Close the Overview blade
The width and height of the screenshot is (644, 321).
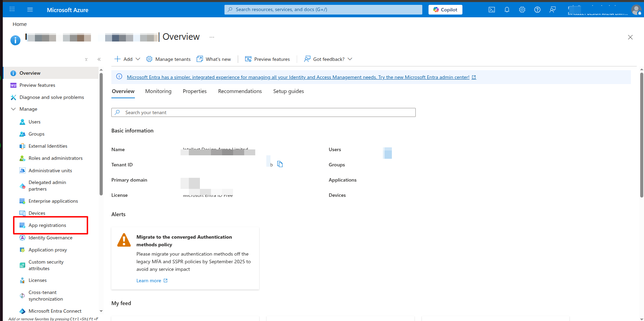pyautogui.click(x=630, y=37)
